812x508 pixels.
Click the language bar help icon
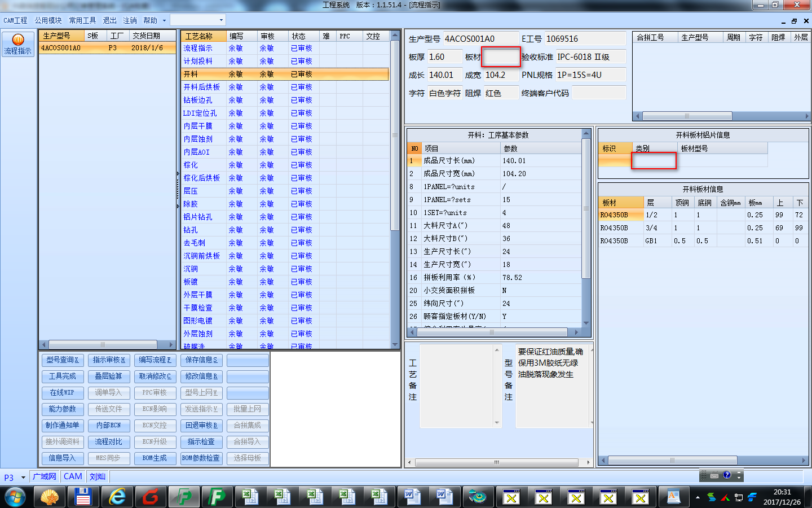pos(727,475)
